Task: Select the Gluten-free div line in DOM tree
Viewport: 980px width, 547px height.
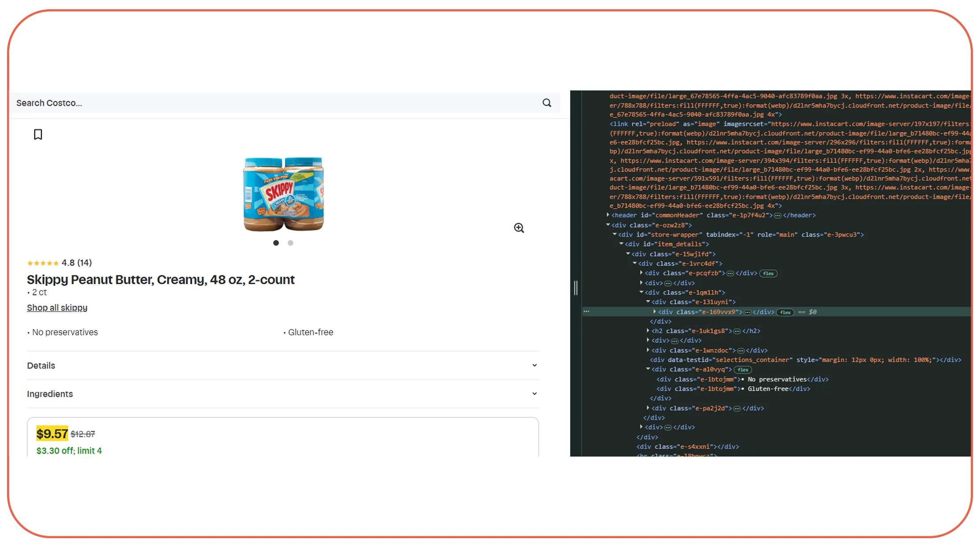Action: pyautogui.click(x=733, y=389)
